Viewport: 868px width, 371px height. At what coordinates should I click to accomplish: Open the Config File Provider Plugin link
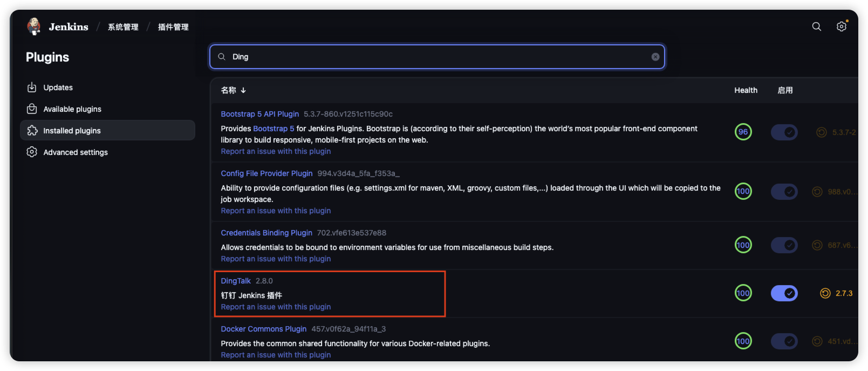pos(266,173)
